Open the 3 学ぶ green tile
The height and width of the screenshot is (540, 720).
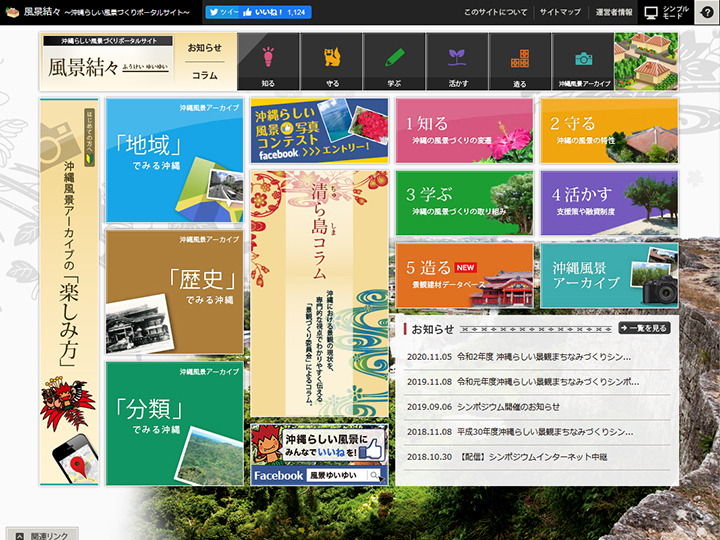pyautogui.click(x=464, y=203)
